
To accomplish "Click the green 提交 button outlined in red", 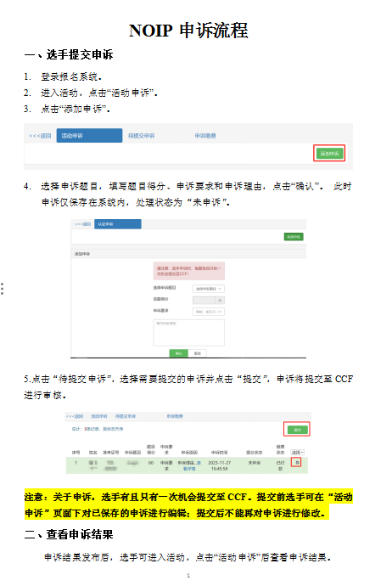I will [x=297, y=430].
